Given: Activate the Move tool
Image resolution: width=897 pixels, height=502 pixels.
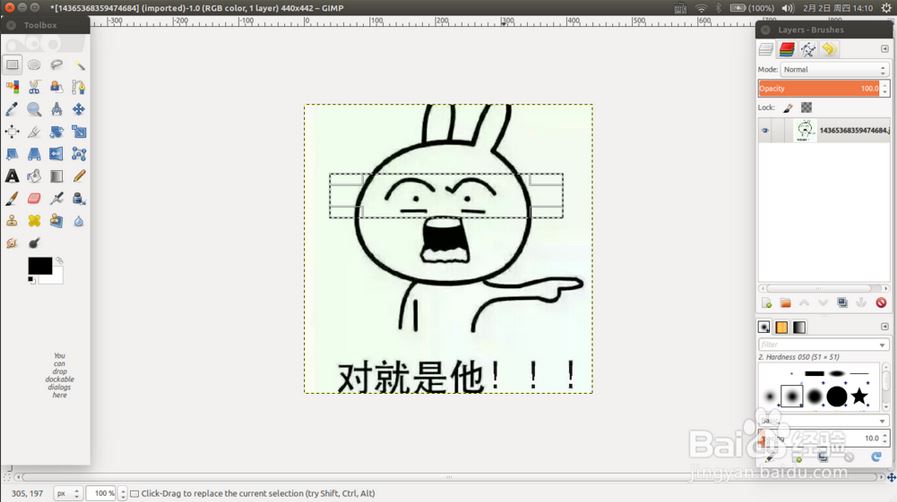Looking at the screenshot, I should pos(79,109).
